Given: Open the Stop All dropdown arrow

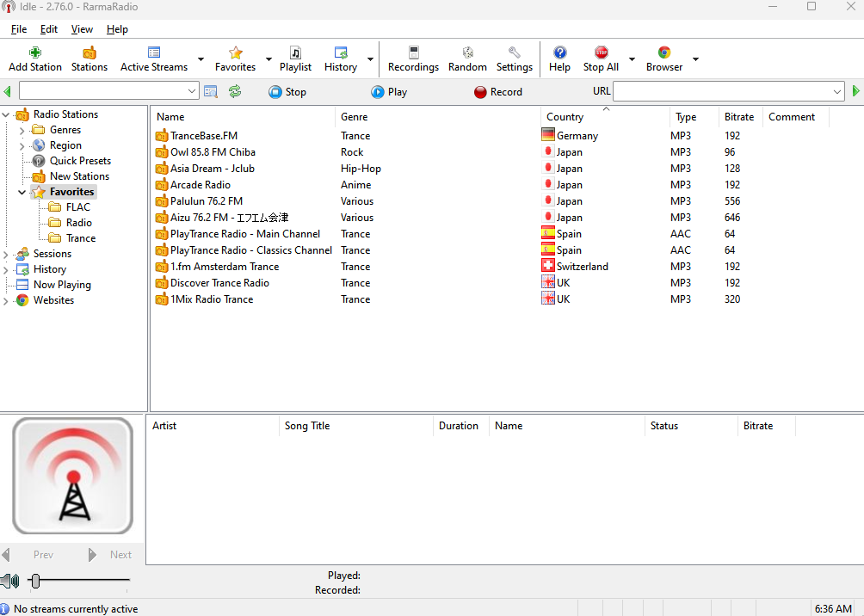Looking at the screenshot, I should 632,59.
